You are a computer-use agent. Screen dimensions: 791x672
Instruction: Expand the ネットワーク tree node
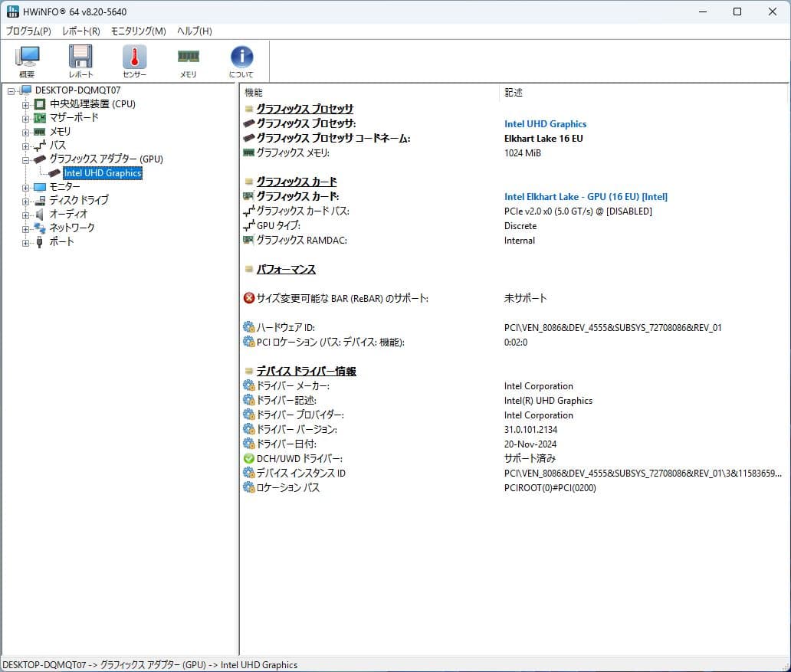click(26, 228)
